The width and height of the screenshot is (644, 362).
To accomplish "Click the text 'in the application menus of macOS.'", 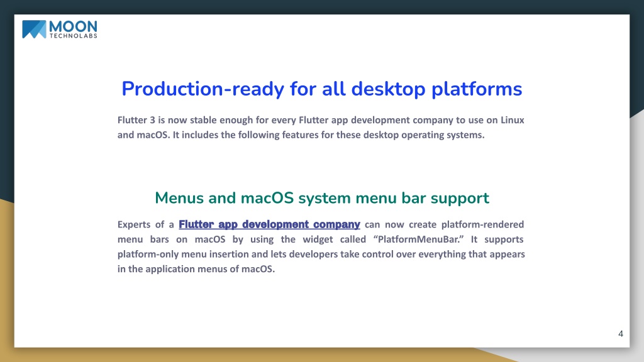I will (x=196, y=269).
